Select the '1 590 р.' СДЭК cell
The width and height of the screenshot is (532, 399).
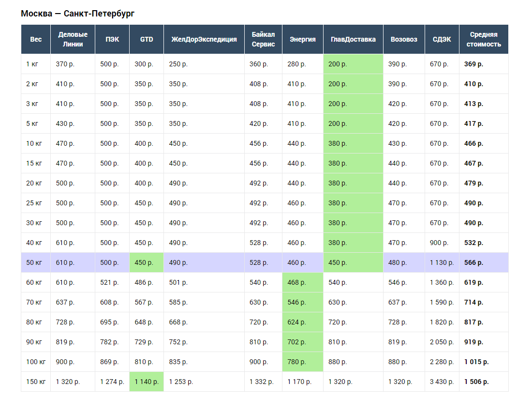[x=442, y=302]
